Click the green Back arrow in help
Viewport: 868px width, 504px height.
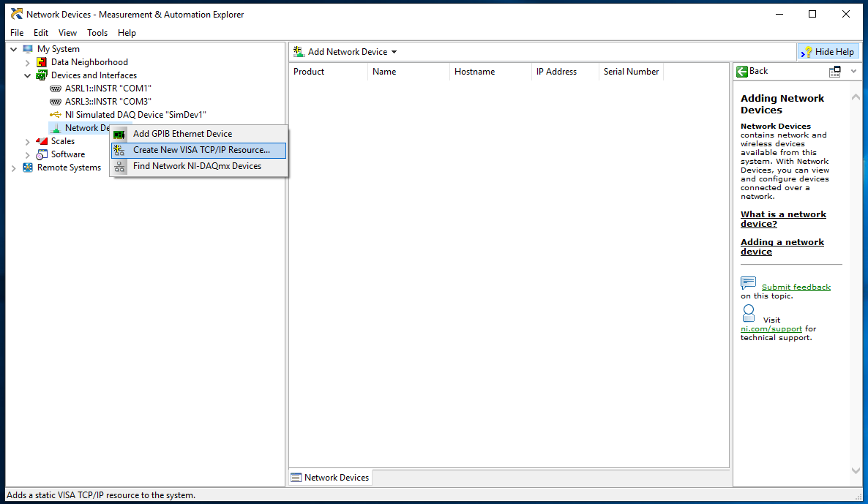click(742, 71)
